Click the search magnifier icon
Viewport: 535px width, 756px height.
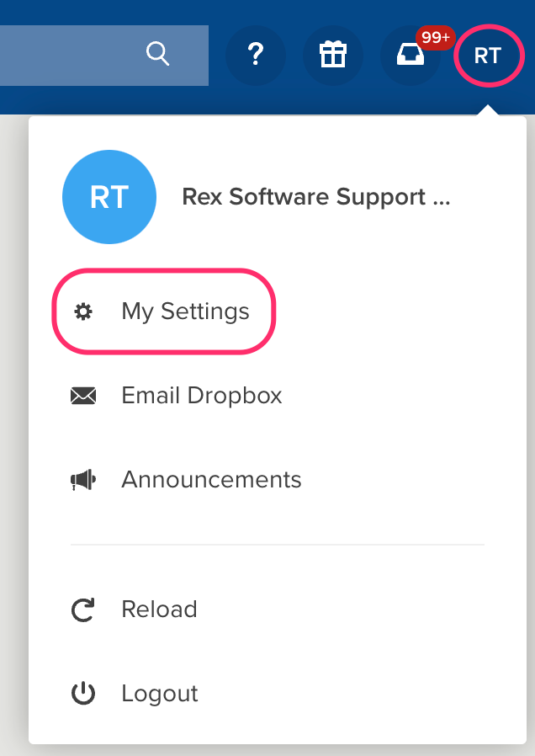pyautogui.click(x=157, y=54)
